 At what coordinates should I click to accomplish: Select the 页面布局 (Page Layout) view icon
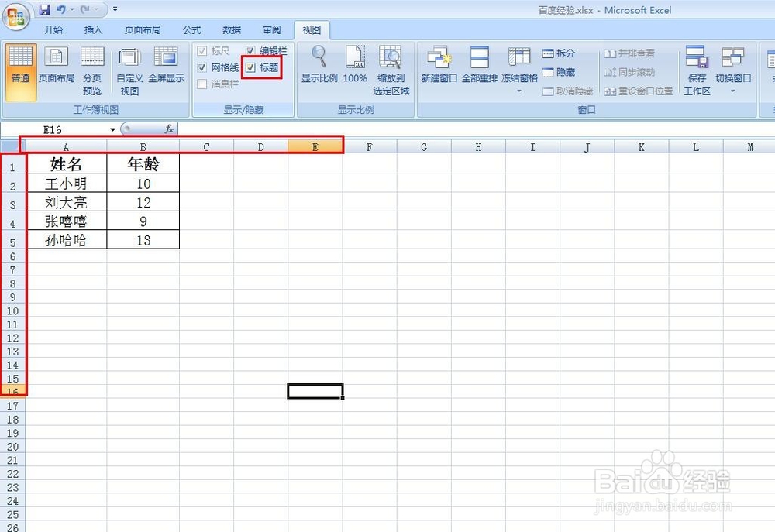57,66
